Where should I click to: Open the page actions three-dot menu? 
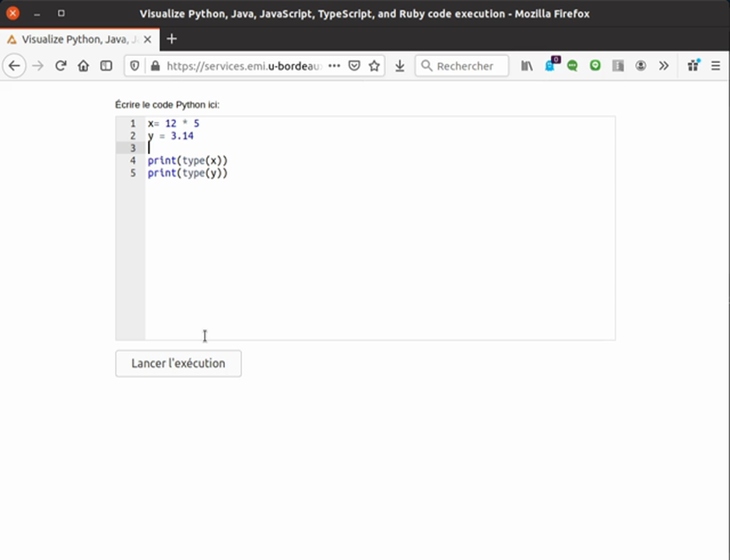pyautogui.click(x=334, y=66)
